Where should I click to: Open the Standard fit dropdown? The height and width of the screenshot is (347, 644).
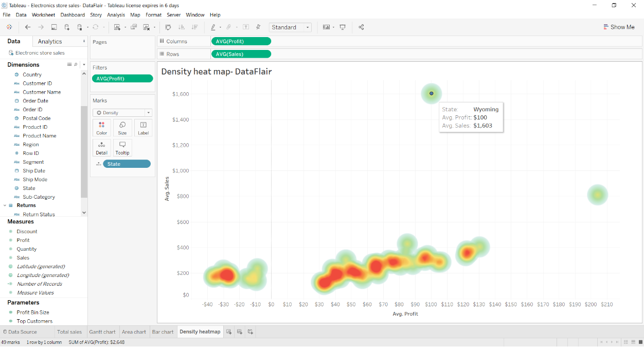(x=291, y=27)
